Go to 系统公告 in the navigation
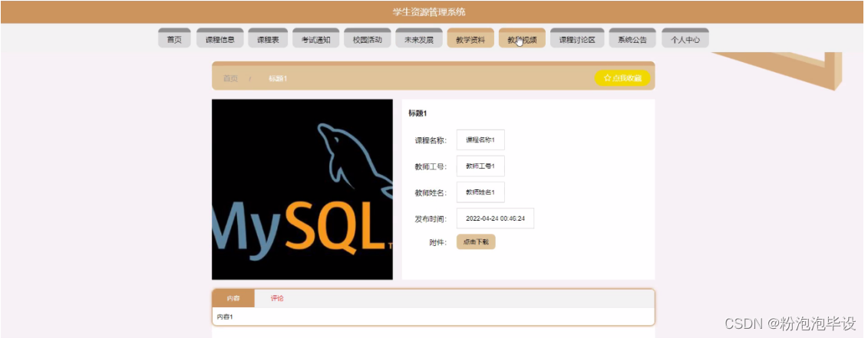 tap(632, 39)
